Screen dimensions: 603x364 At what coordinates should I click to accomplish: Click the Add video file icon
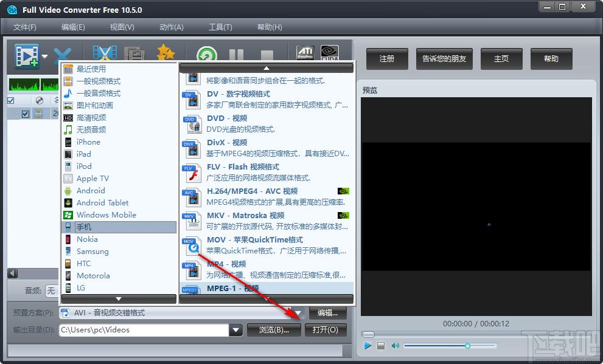click(x=27, y=56)
